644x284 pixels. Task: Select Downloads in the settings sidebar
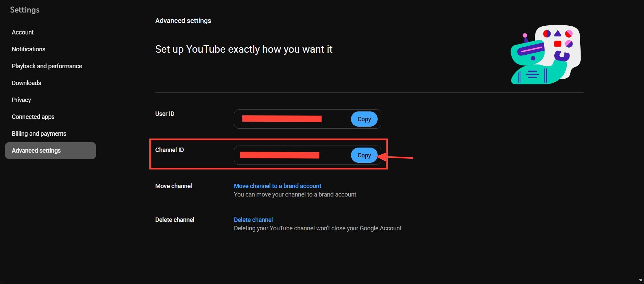coord(26,83)
